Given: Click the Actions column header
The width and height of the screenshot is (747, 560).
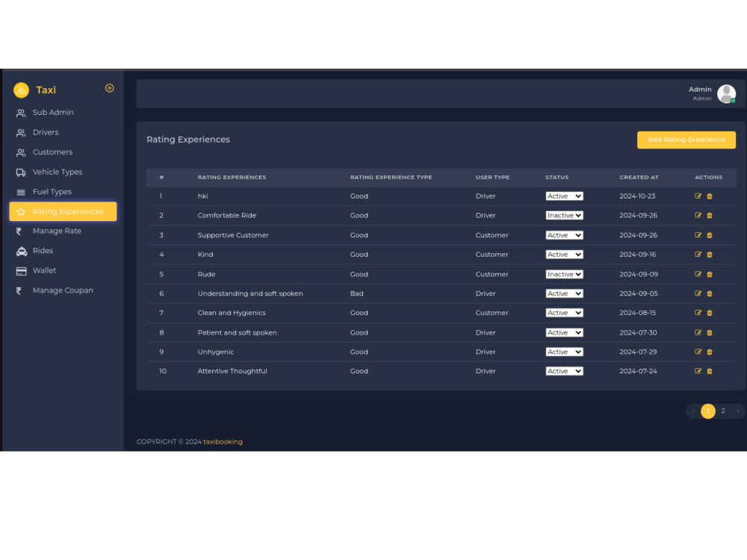Looking at the screenshot, I should click(x=708, y=177).
